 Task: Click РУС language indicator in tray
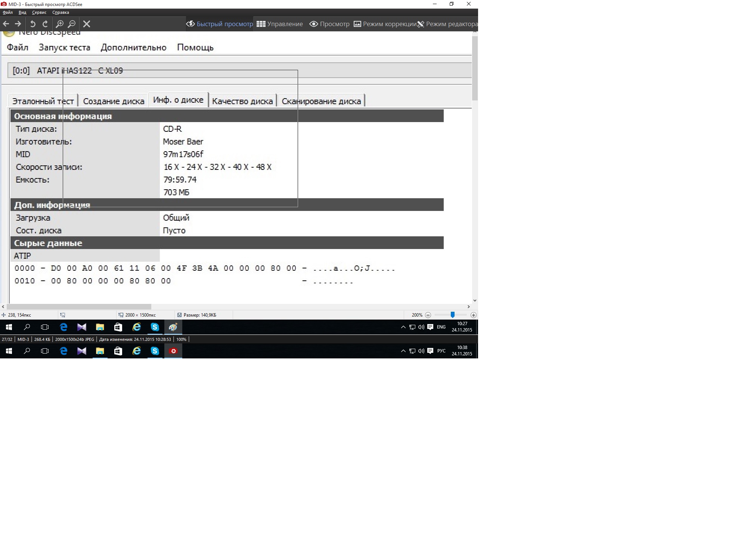tap(441, 351)
